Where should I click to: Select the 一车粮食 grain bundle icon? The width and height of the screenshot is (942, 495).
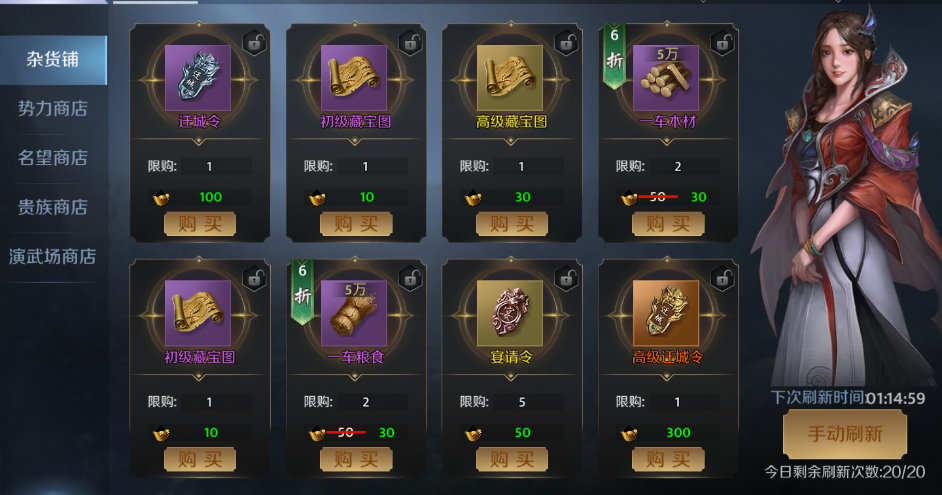(354, 313)
